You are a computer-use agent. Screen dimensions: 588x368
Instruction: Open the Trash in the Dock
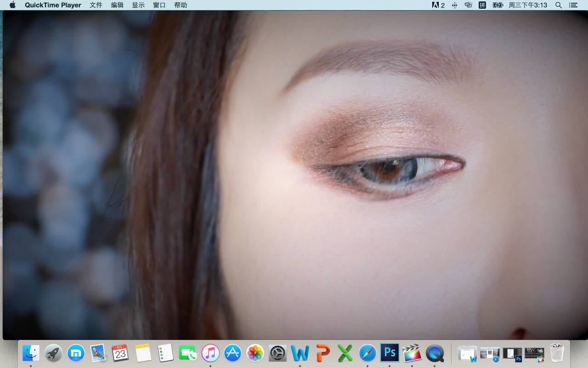coord(557,353)
